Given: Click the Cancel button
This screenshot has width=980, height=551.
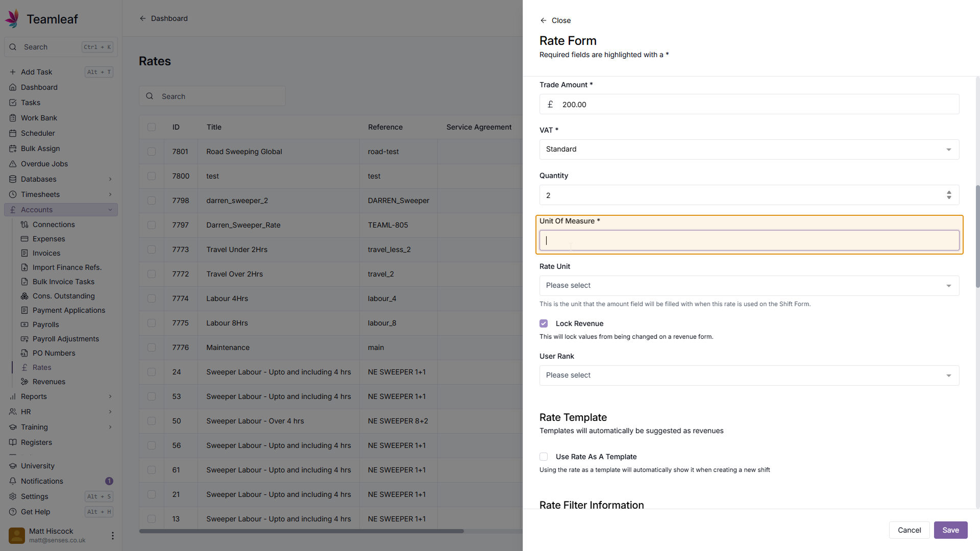Looking at the screenshot, I should tap(909, 530).
